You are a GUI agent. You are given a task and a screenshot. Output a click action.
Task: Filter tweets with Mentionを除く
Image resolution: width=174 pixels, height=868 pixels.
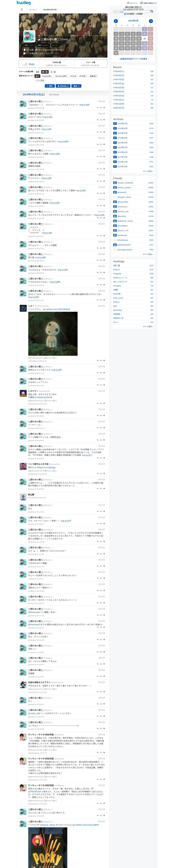click(61, 76)
